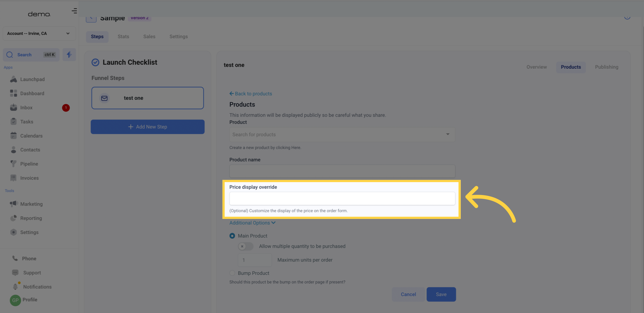Image resolution: width=644 pixels, height=313 pixels.
Task: Select the Main Product radio button
Action: tap(232, 236)
